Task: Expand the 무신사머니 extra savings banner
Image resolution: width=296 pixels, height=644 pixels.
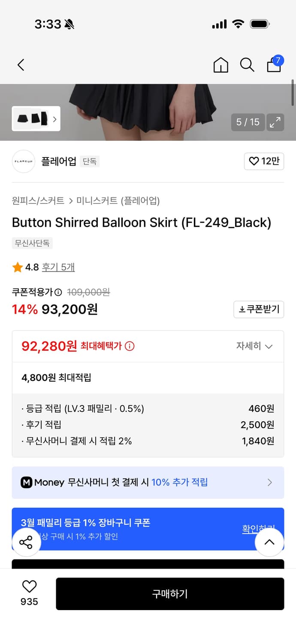Action: click(148, 483)
